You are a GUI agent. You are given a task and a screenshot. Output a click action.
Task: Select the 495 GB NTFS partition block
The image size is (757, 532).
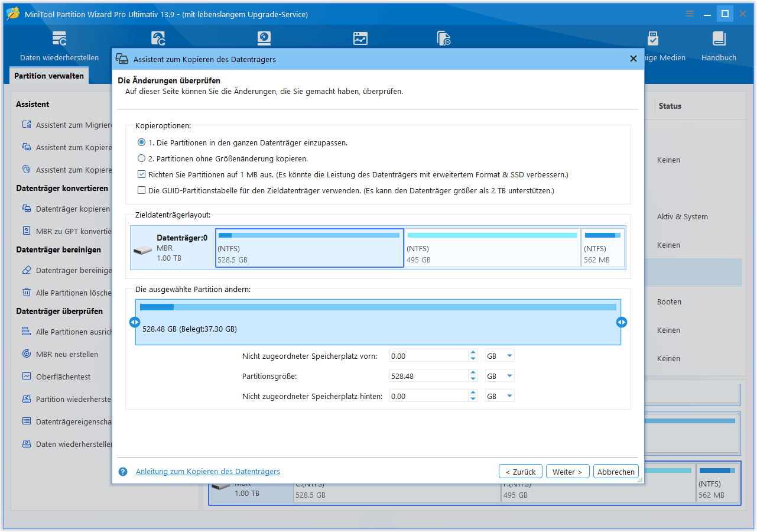click(x=492, y=248)
